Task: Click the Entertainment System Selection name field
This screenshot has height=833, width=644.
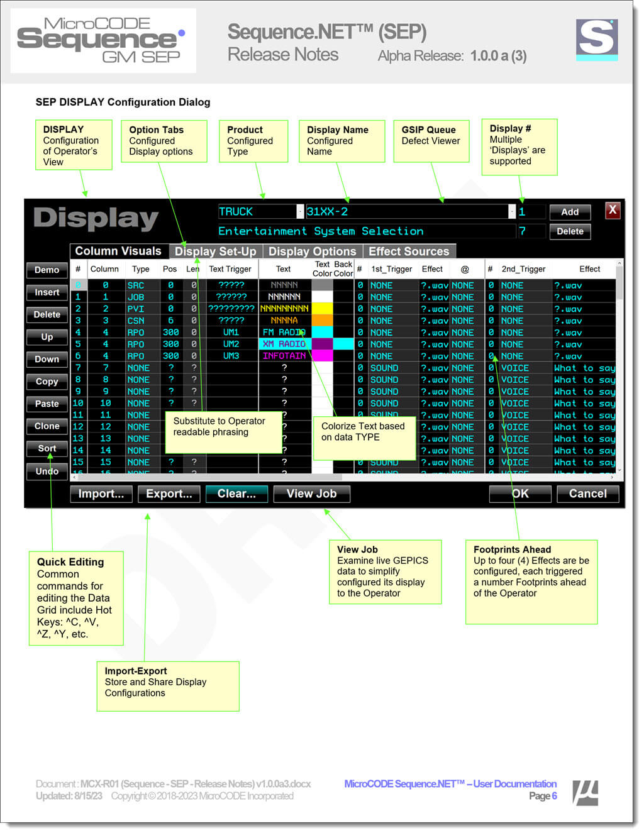Action: [367, 231]
